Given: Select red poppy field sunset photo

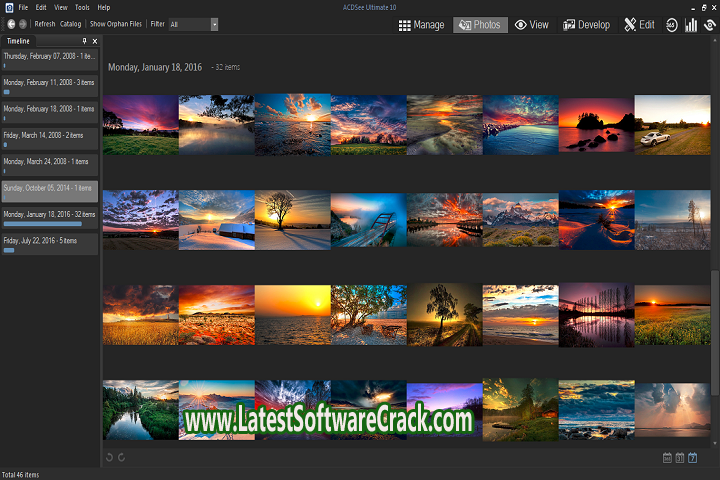Looking at the screenshot, I should [x=216, y=315].
